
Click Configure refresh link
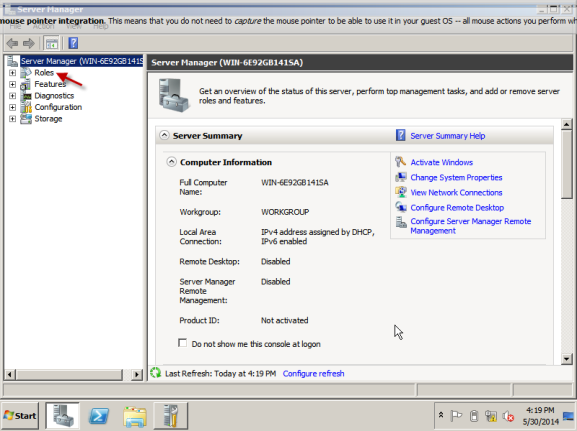(314, 374)
